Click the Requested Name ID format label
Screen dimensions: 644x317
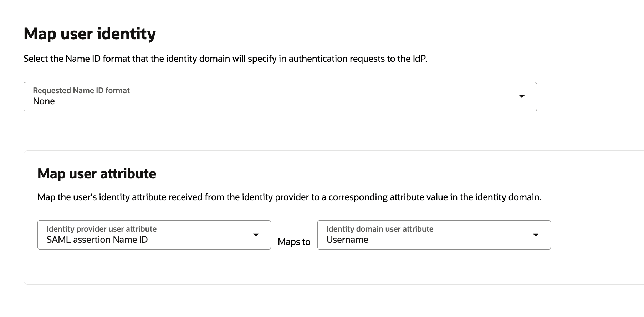(x=81, y=90)
